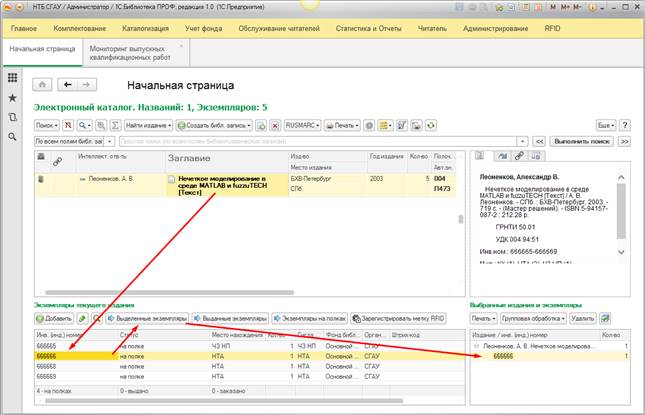645x415 pixels.
Task: Open the link icon tab in details panel
Action: (520, 157)
